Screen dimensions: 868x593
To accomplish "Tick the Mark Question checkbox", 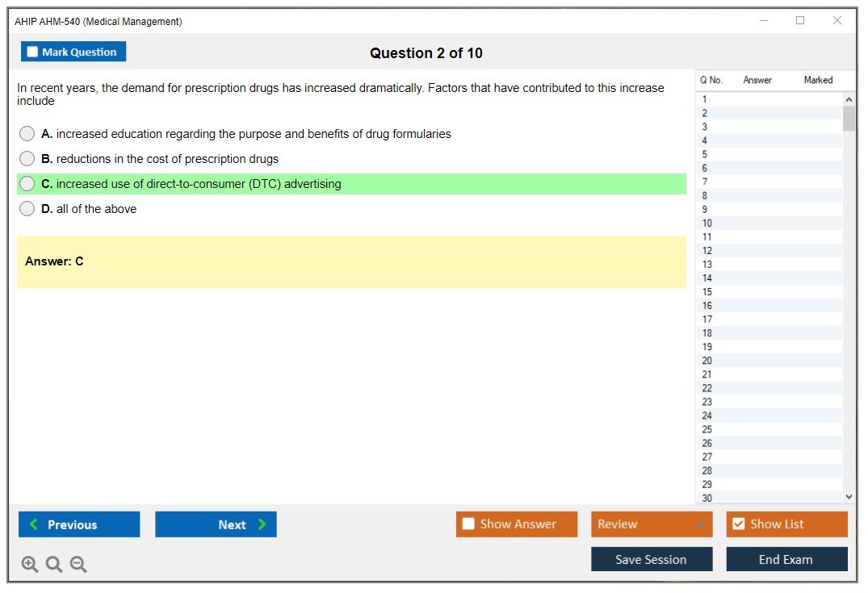I will 33,52.
